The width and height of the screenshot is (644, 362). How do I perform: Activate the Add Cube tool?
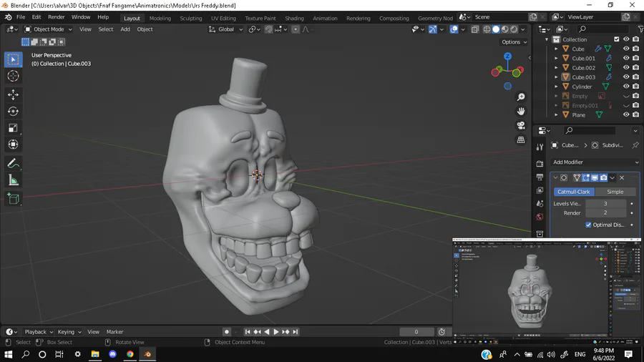point(13,199)
